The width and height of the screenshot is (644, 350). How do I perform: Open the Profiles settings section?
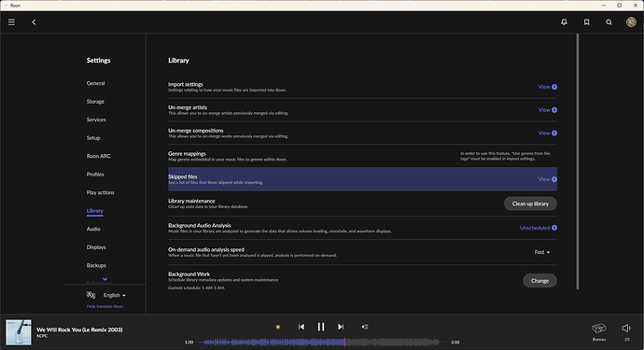click(95, 175)
